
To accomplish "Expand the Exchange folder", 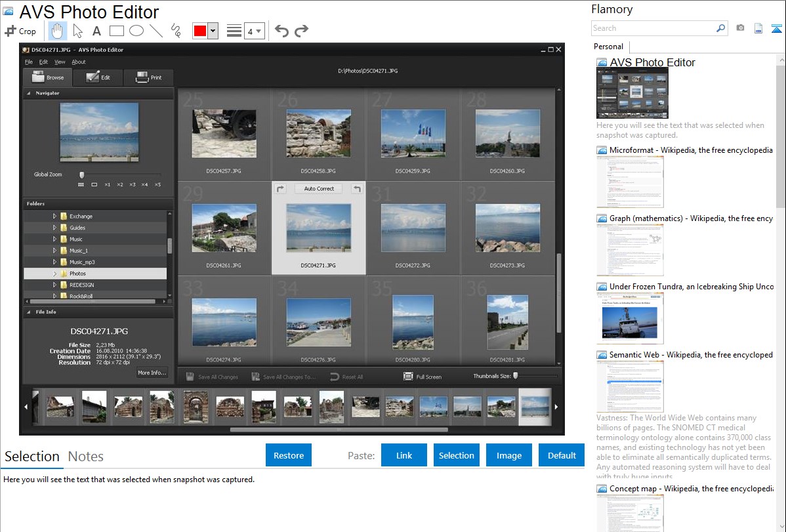I will pos(54,216).
